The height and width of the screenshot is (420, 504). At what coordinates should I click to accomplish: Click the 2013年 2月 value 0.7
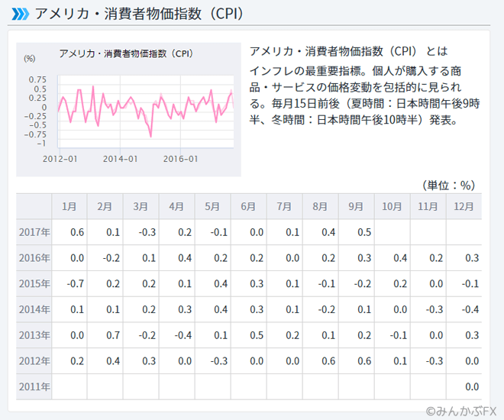click(113, 335)
